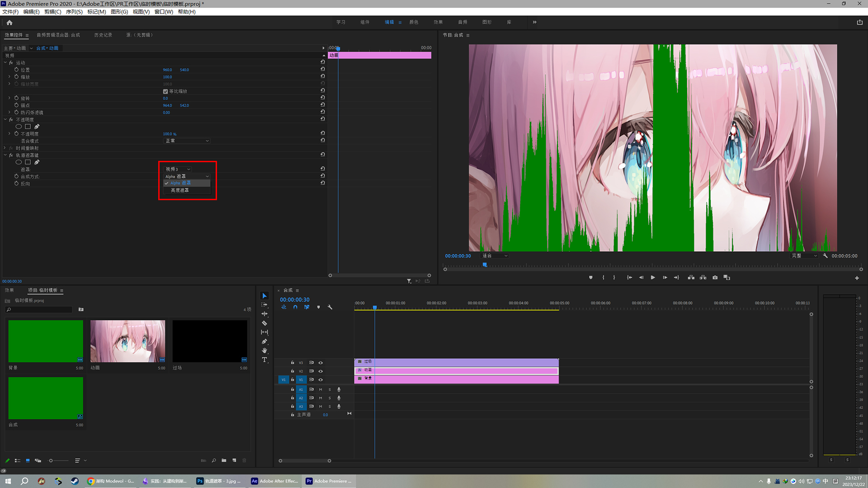Select the Razor tool

(264, 323)
